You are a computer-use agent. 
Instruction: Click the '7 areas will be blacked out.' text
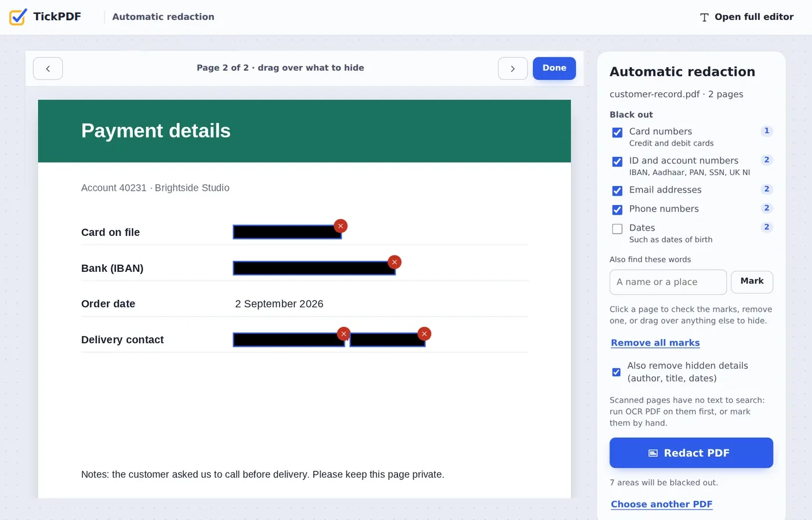click(x=664, y=482)
